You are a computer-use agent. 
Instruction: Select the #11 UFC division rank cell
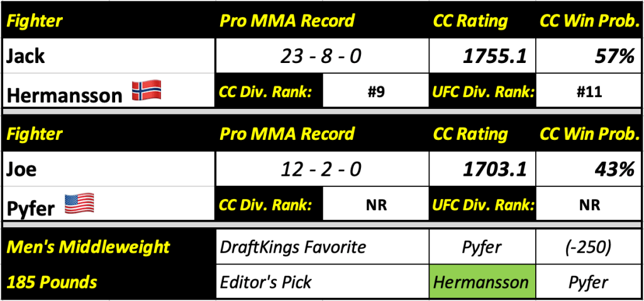click(589, 92)
